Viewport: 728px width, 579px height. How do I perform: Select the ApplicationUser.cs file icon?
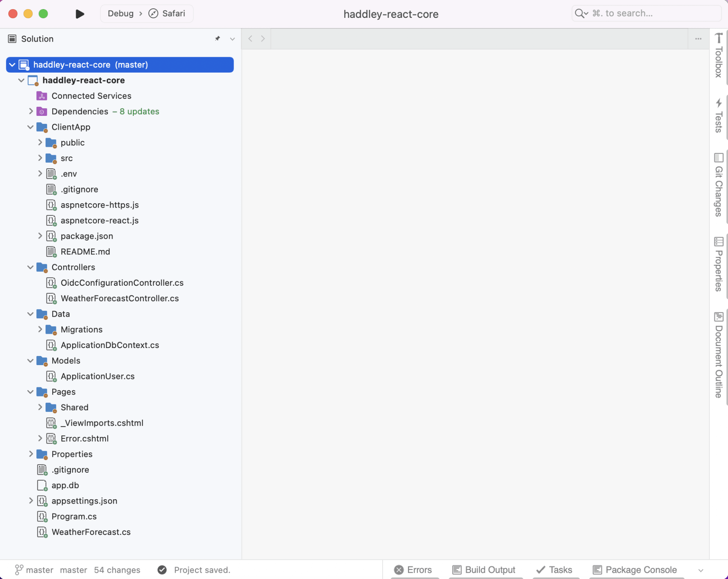click(51, 377)
